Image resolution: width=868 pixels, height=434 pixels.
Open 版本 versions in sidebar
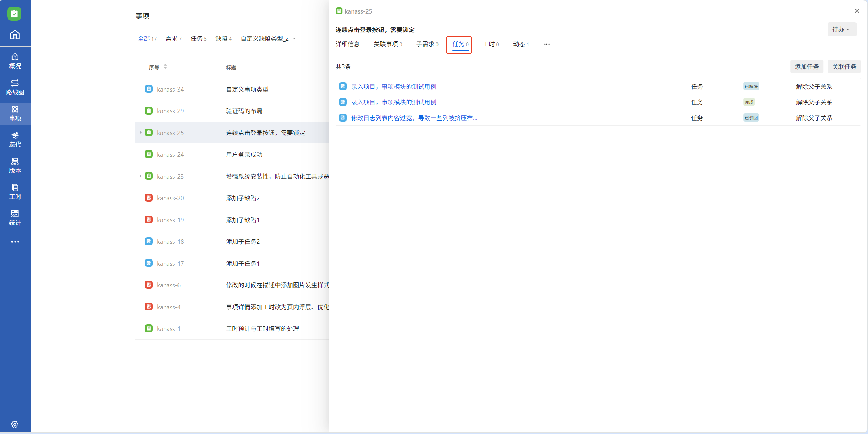[x=15, y=166]
